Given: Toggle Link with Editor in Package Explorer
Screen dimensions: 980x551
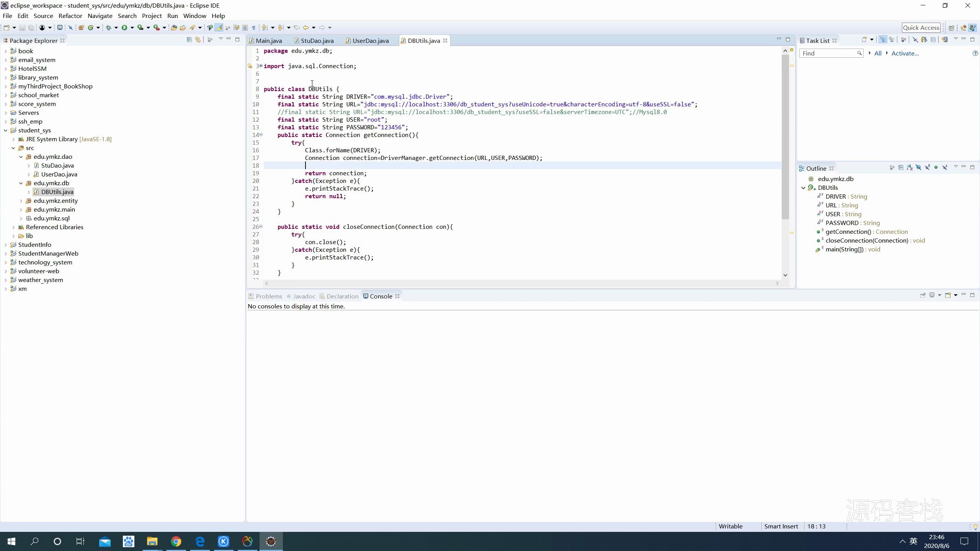Looking at the screenshot, I should click(x=198, y=39).
